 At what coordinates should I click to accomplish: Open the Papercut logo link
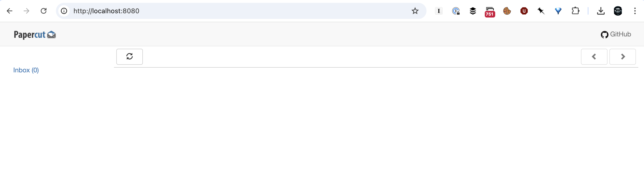point(35,35)
